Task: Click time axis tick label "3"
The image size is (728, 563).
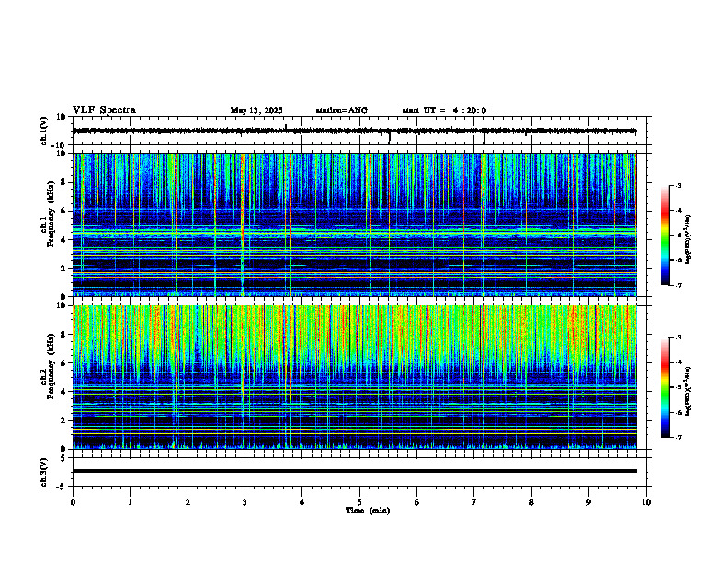Action: click(245, 502)
